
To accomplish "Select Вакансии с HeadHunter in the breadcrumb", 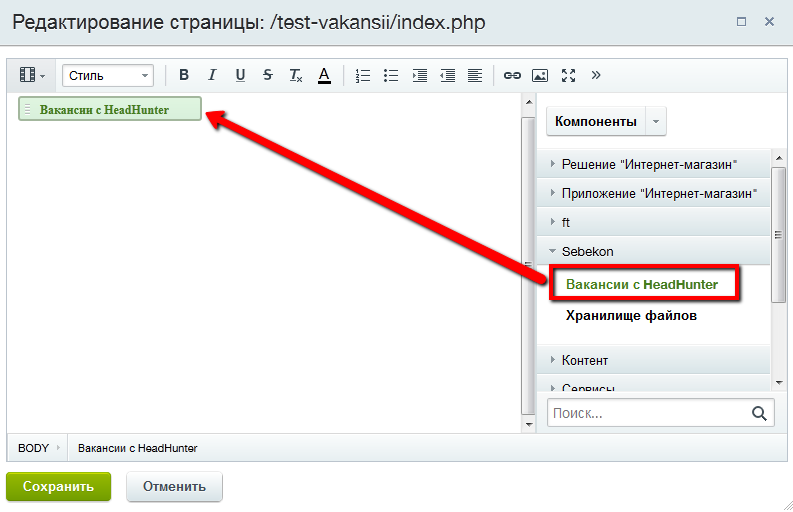I will click(x=138, y=448).
